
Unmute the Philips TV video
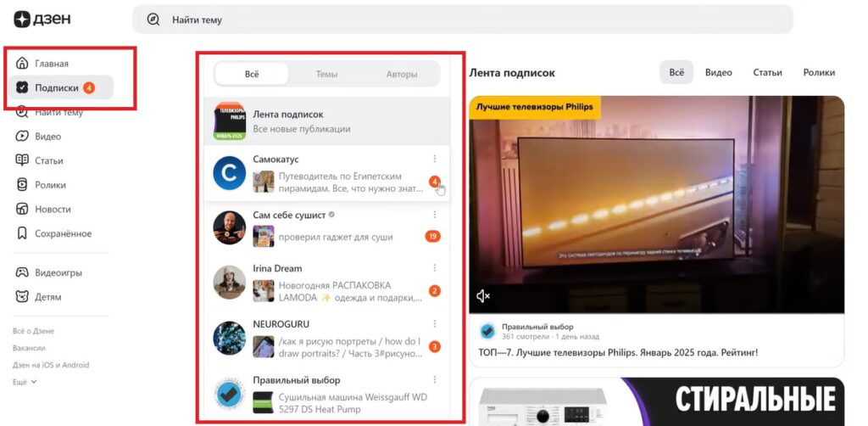point(482,296)
